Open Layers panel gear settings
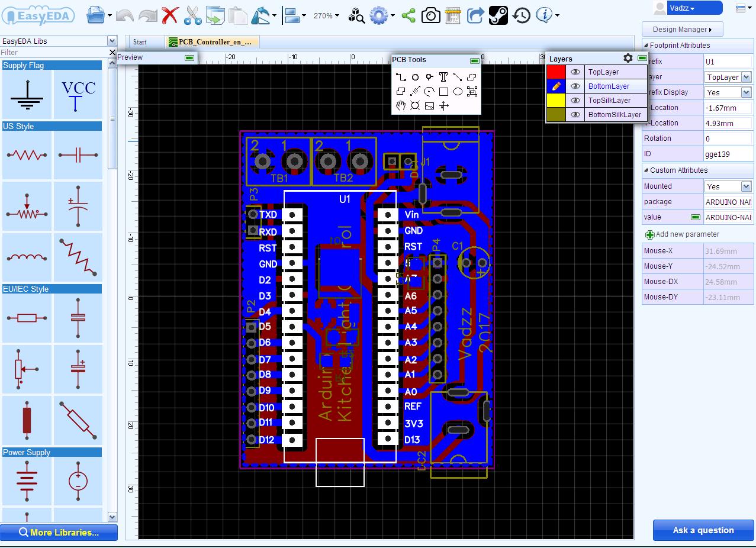The width and height of the screenshot is (756, 548). tap(628, 58)
